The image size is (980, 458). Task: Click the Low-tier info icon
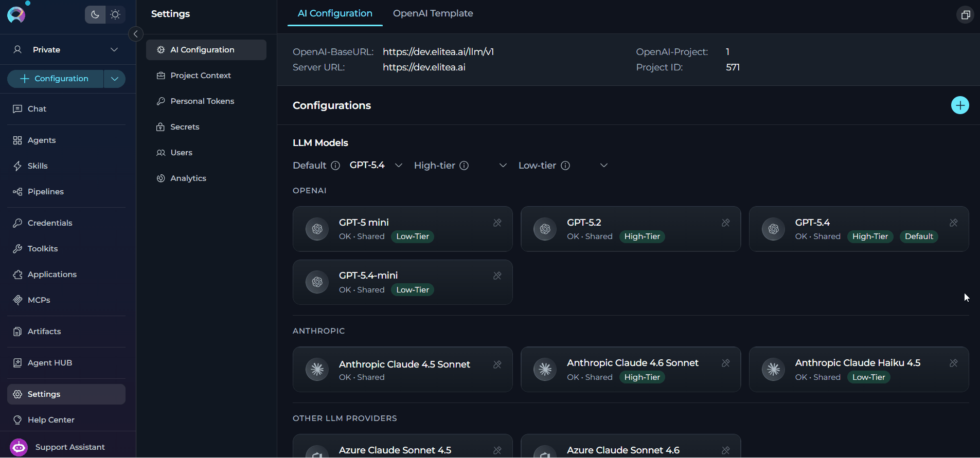(565, 166)
